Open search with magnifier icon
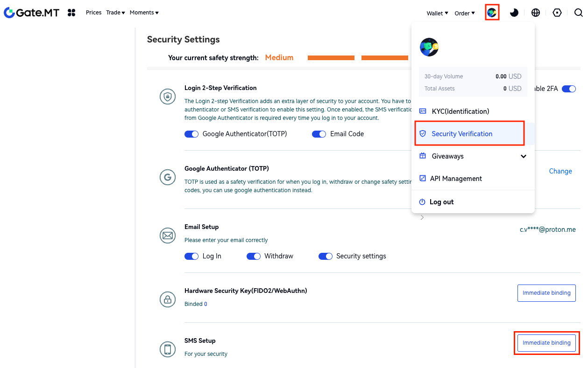The height and width of the screenshot is (368, 588). pos(578,13)
